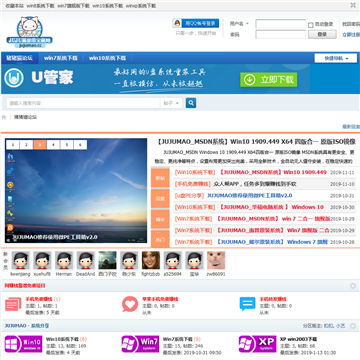Screen dimensions: 360x360
Task: Open the search type dropdown
Action: [x=171, y=103]
